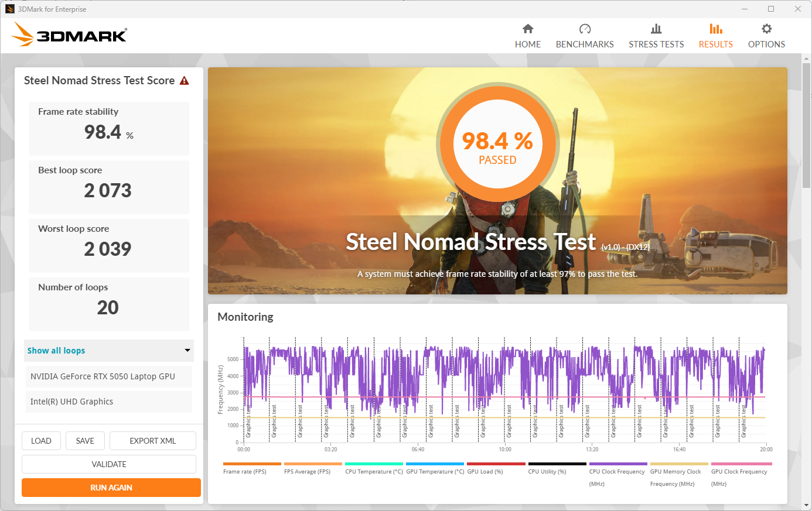Click the Number of loops 20 value
Viewport: 812px width, 511px height.
click(x=108, y=308)
